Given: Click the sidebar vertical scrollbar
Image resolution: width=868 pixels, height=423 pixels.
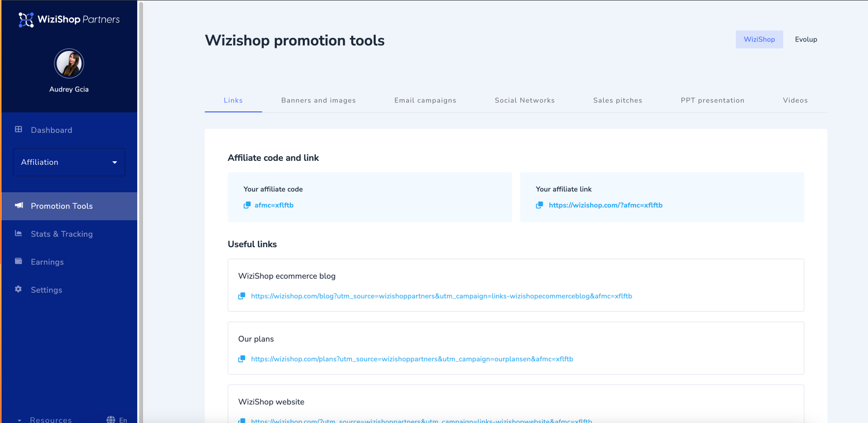Looking at the screenshot, I should pyautogui.click(x=141, y=212).
